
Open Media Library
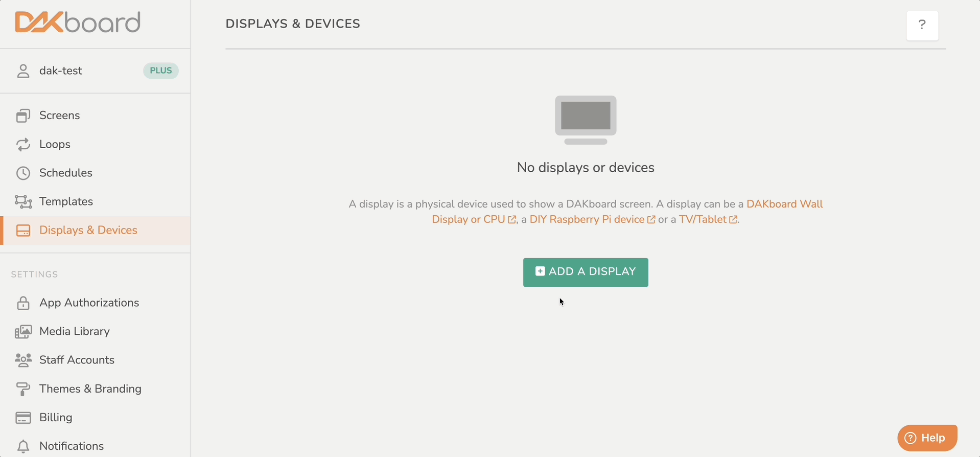click(x=75, y=331)
